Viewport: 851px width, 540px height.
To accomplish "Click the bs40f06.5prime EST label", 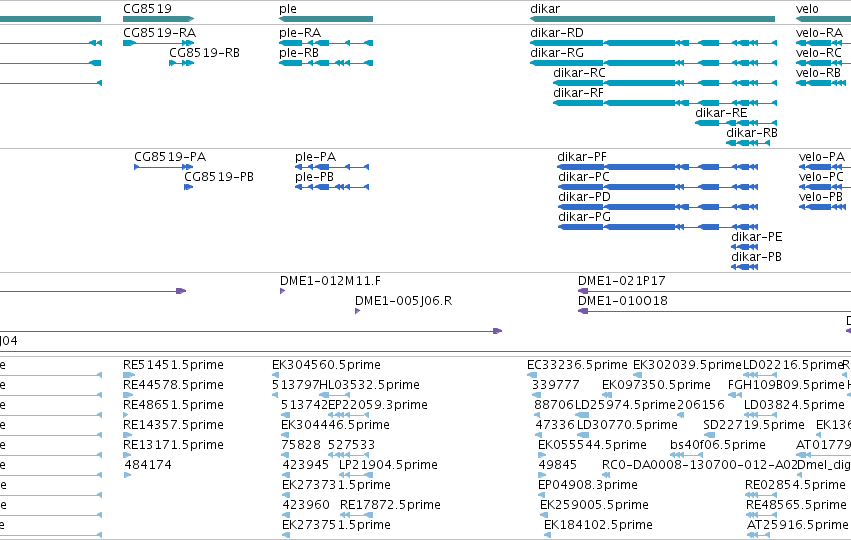I will point(717,445).
